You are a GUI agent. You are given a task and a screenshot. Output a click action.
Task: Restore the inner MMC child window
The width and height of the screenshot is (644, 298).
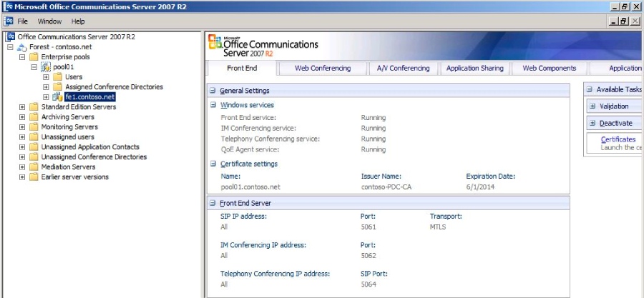(x=624, y=21)
